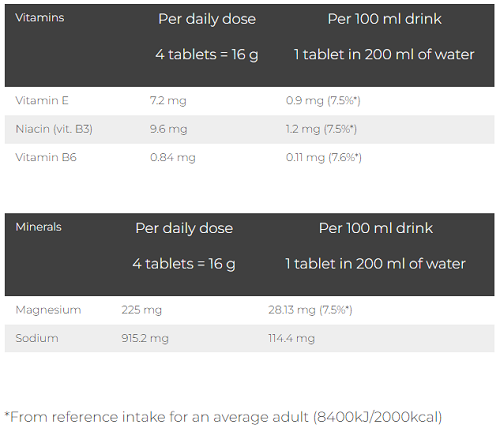Image resolution: width=500 pixels, height=432 pixels.
Task: Click the 0.11 mg (7.6%*) value
Action: tap(323, 157)
